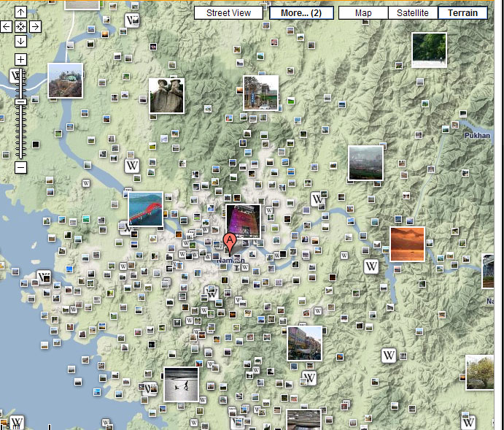Open the road photo at bottom edge

pos(303,420)
